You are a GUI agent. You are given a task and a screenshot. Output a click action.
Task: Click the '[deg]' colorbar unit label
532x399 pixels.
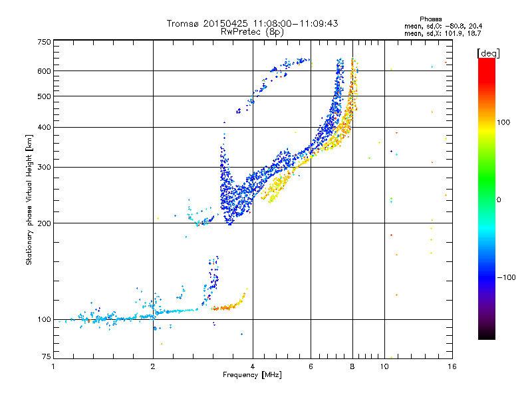pyautogui.click(x=488, y=53)
